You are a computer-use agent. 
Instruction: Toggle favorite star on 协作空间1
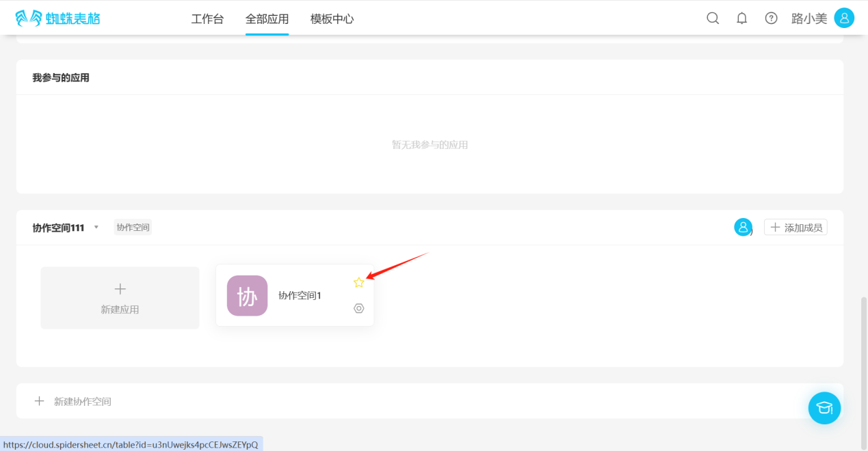358,282
